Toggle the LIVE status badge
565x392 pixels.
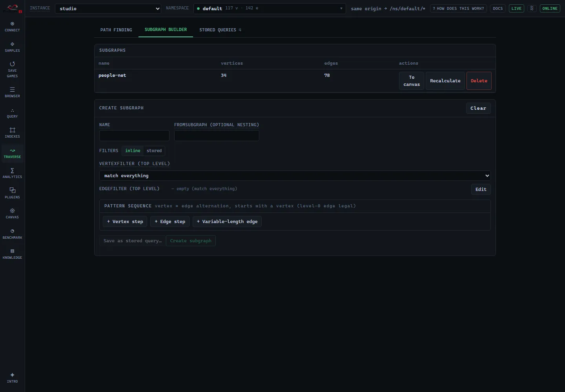click(516, 8)
